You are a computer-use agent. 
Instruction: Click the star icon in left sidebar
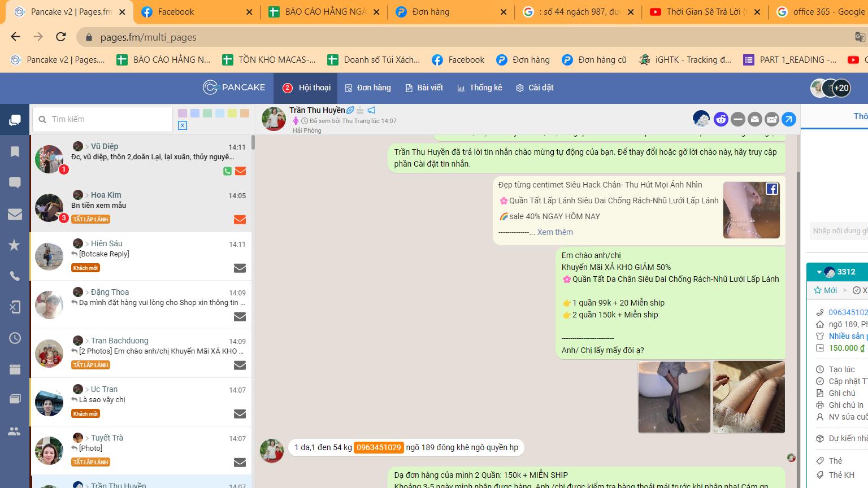15,245
